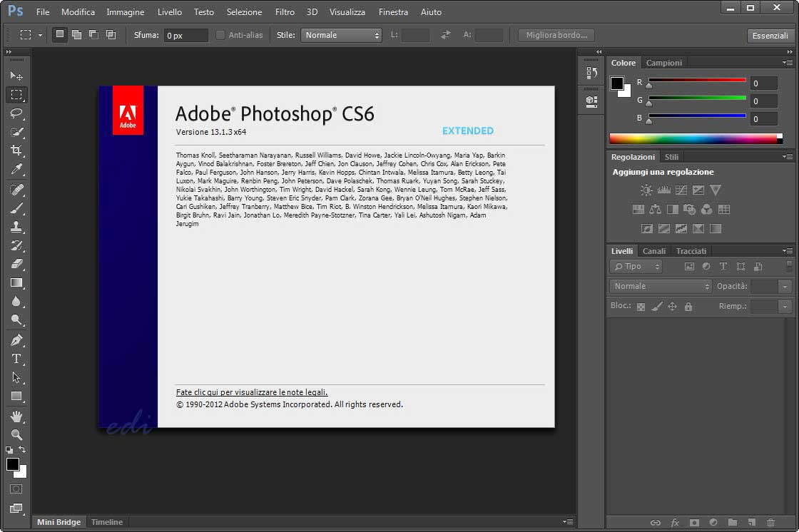The image size is (799, 532).
Task: Open the Tipo layer filter dropdown
Action: 636,267
